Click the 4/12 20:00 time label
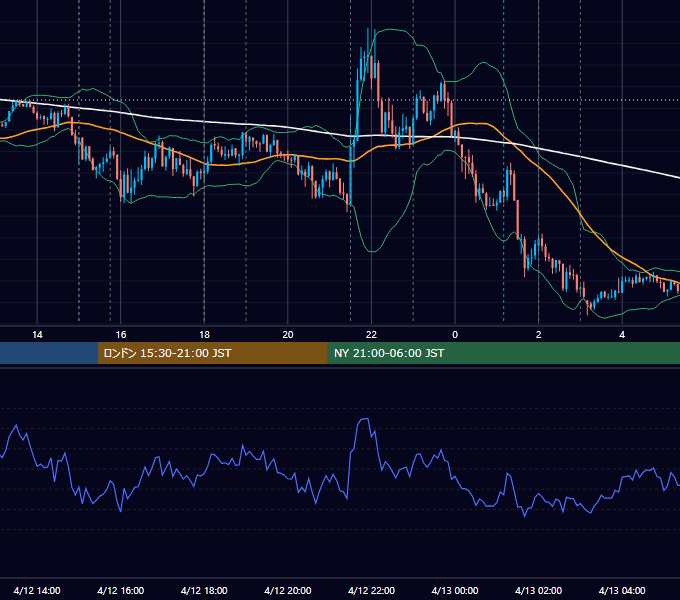 coord(288,590)
